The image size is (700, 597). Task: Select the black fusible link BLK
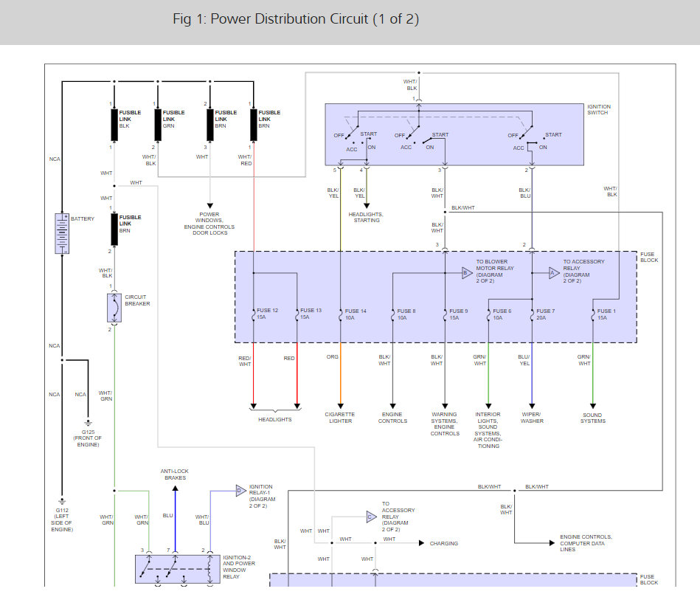pyautogui.click(x=114, y=125)
